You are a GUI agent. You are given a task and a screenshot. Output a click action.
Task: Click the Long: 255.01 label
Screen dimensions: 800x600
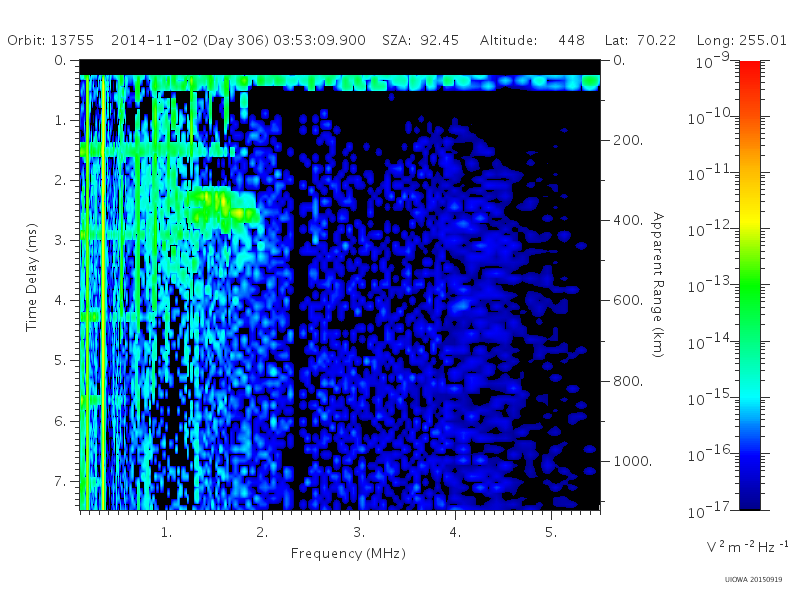click(x=742, y=40)
